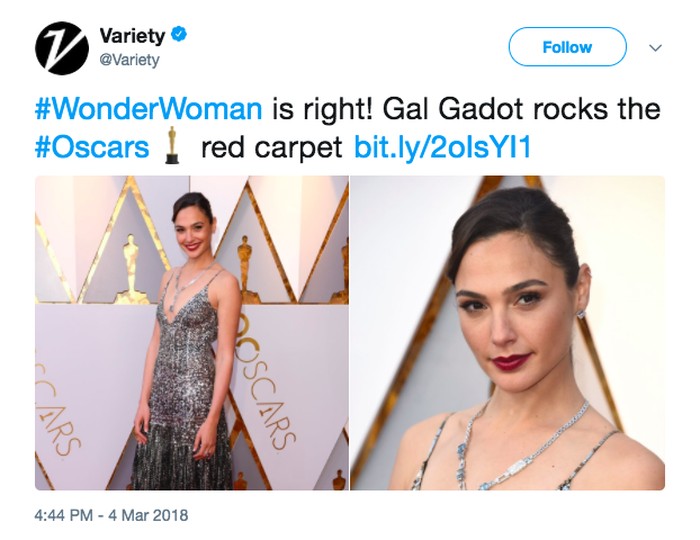Screen dimensions: 700x540
Task: Open the #WonderWoman hashtag
Action: (x=149, y=108)
